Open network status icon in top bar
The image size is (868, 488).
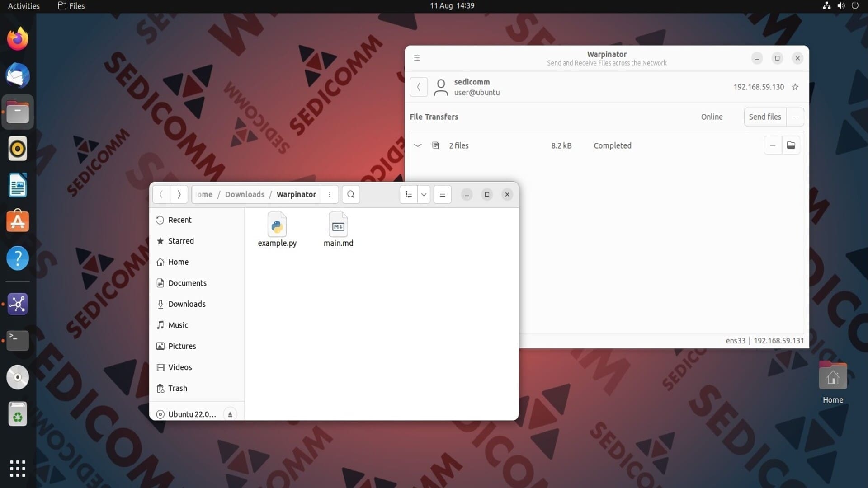click(826, 6)
